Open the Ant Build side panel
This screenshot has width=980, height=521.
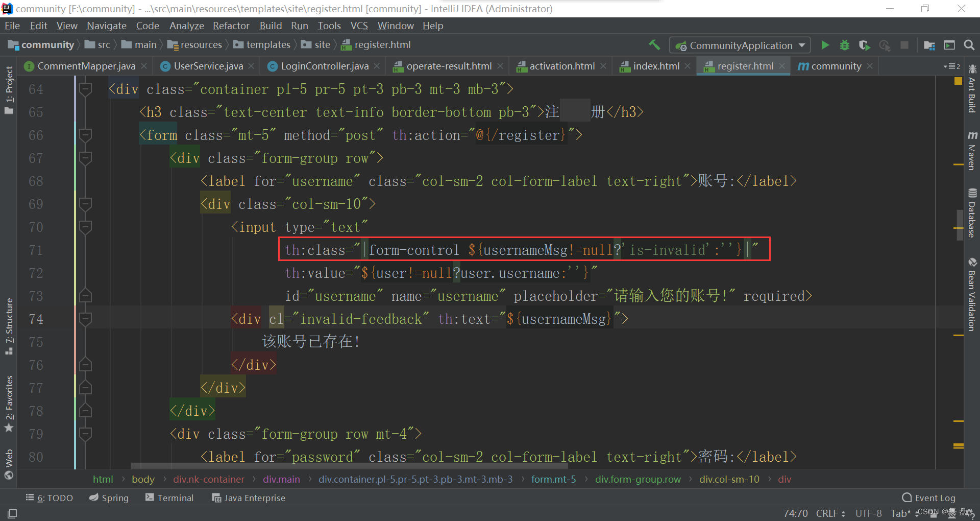click(x=972, y=89)
